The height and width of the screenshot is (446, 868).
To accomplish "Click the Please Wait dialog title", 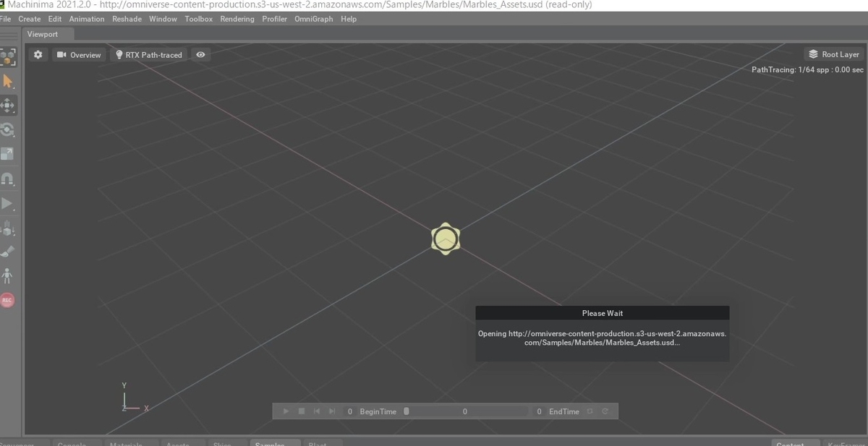I will (x=603, y=313).
